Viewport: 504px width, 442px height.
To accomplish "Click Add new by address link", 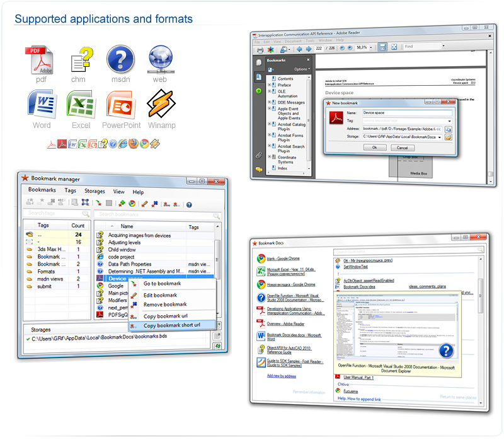I will (282, 376).
